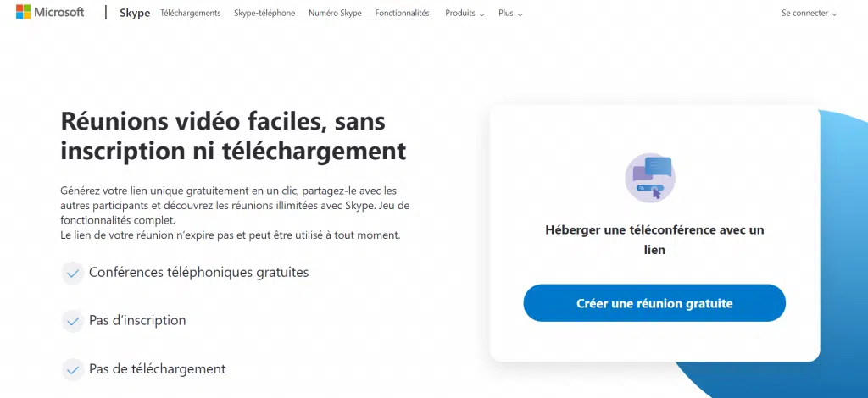Open the Fonctionnalités navigation item

point(402,14)
